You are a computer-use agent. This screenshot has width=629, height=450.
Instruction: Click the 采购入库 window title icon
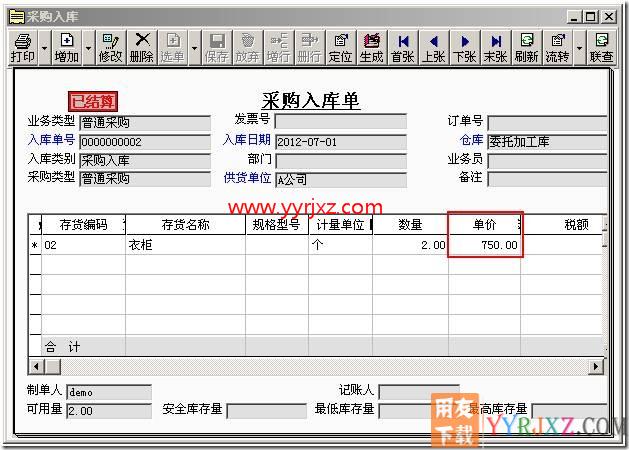[17, 17]
